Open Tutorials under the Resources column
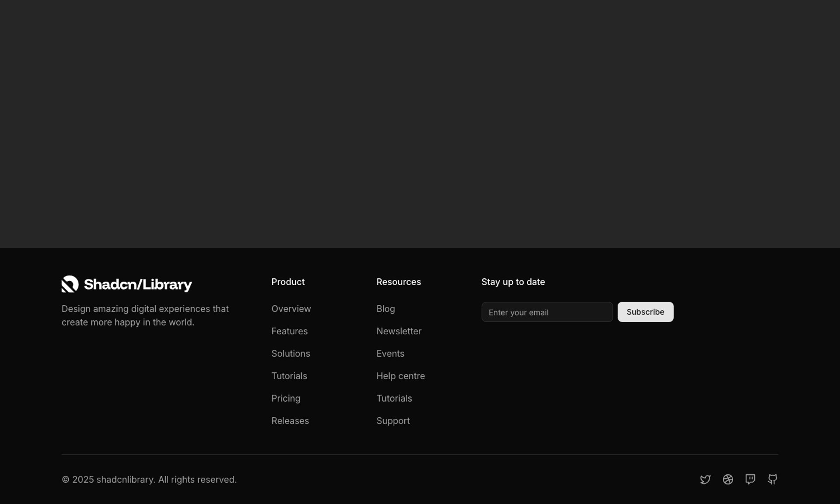840x504 pixels. [x=394, y=399]
